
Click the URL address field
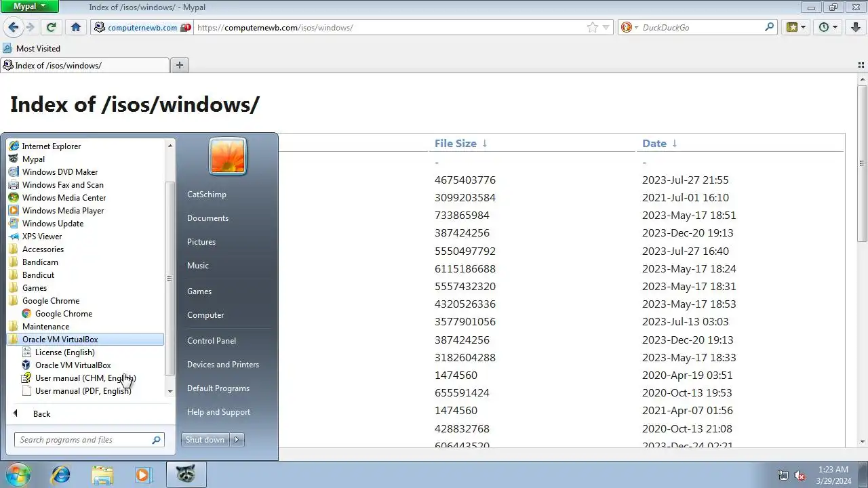point(390,28)
